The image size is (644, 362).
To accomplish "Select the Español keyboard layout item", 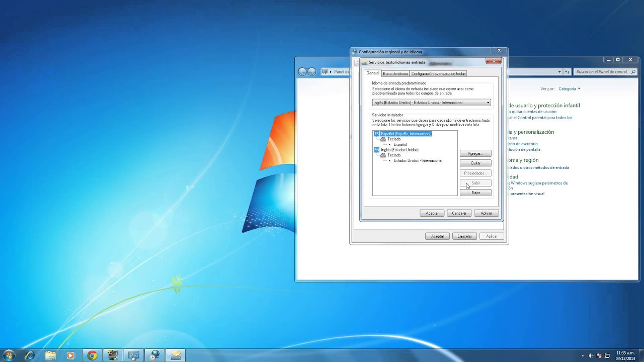I will click(x=400, y=144).
